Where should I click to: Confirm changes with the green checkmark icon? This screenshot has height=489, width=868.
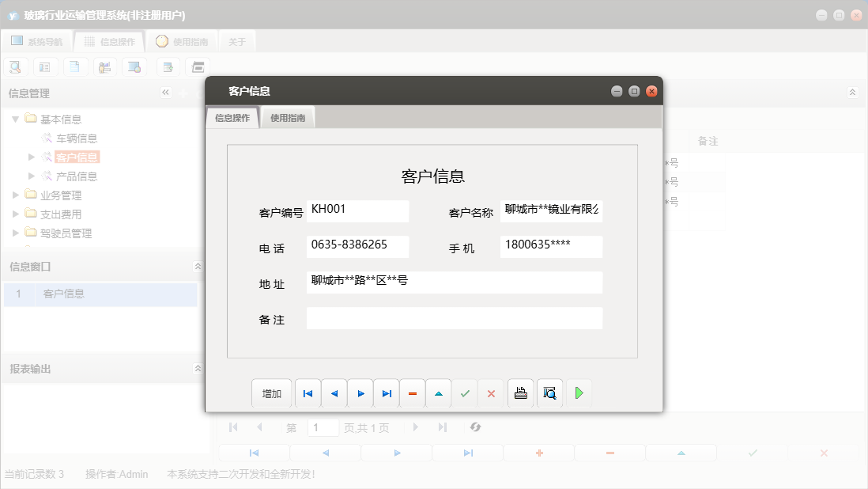465,392
